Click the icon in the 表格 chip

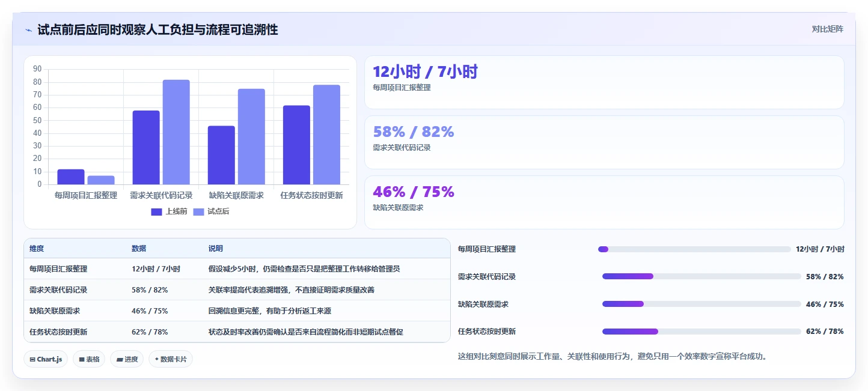82,360
